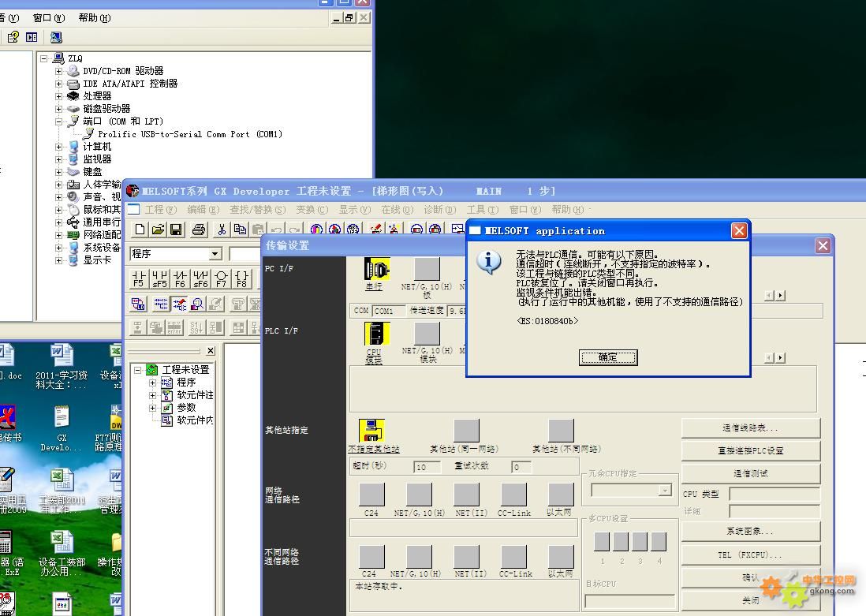Viewport: 866px width, 616px height.
Task: Collapse 工程未设置 project root
Action: pos(137,370)
